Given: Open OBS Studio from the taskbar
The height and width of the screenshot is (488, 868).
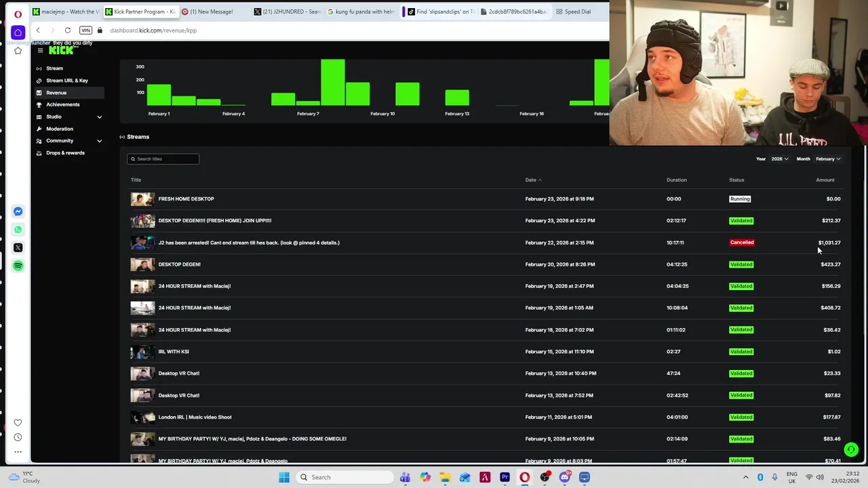Looking at the screenshot, I should click(545, 477).
